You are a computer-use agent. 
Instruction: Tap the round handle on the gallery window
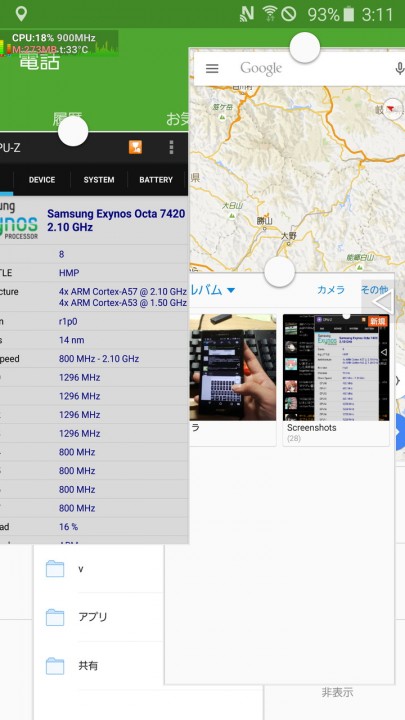click(279, 272)
